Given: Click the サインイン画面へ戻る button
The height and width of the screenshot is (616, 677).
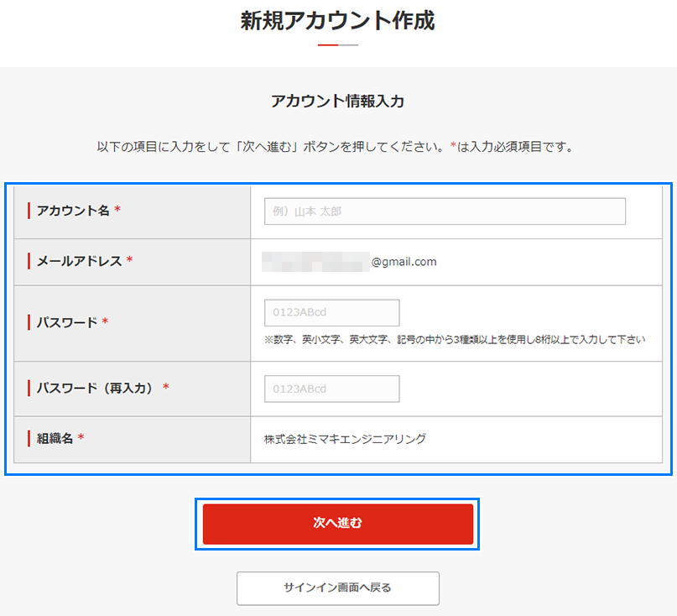Looking at the screenshot, I should tap(338, 588).
